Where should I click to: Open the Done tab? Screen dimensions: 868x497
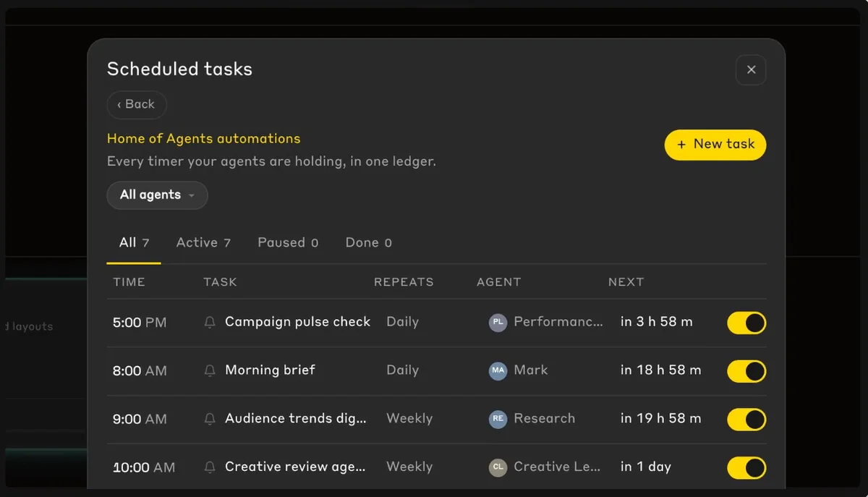tap(368, 243)
